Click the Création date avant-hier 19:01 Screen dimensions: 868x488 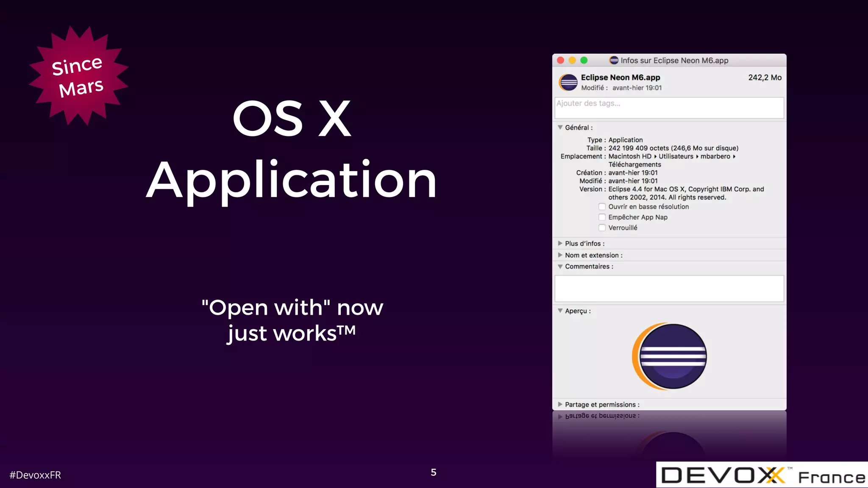point(633,173)
